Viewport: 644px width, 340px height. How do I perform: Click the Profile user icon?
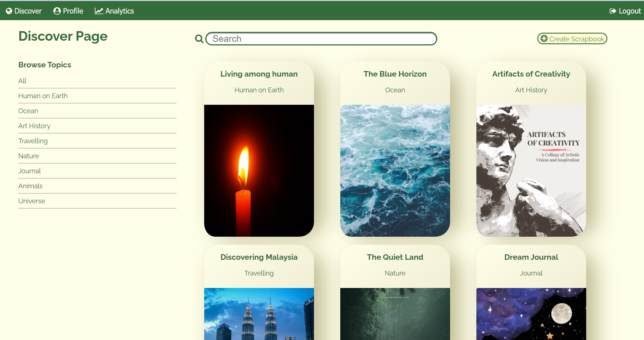coord(57,11)
